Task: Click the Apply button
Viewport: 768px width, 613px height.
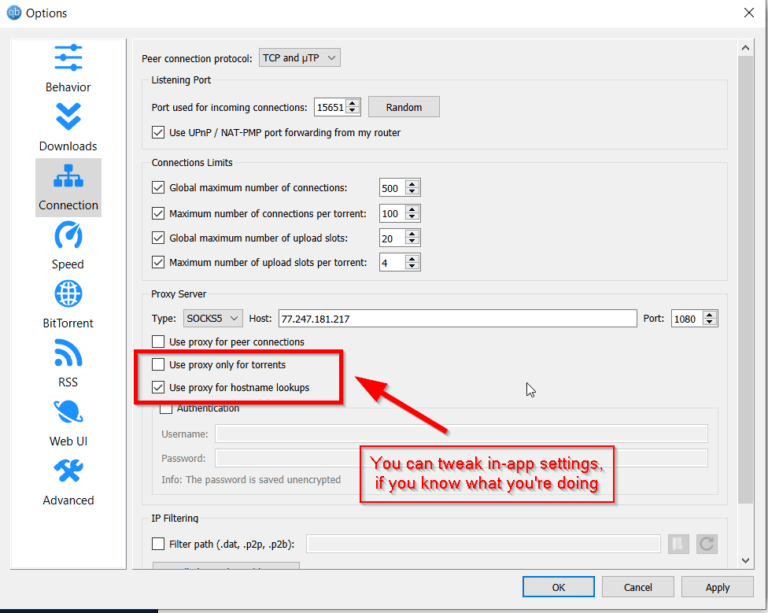Action: (717, 587)
